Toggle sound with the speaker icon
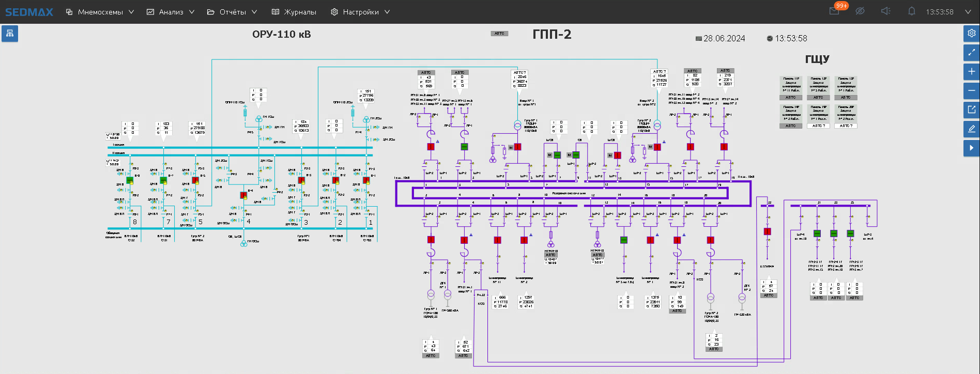 click(x=885, y=11)
